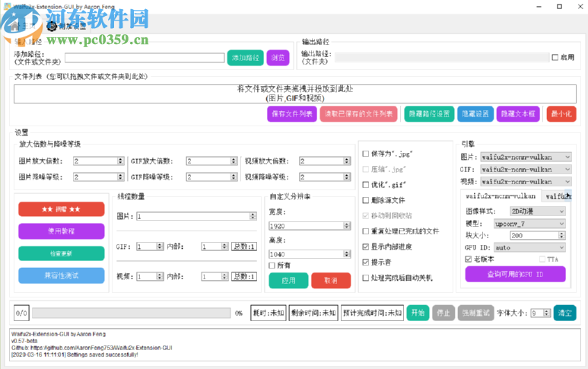Adjust the 图片放大倍数 spinbox
The image size is (588, 369).
coord(98,161)
